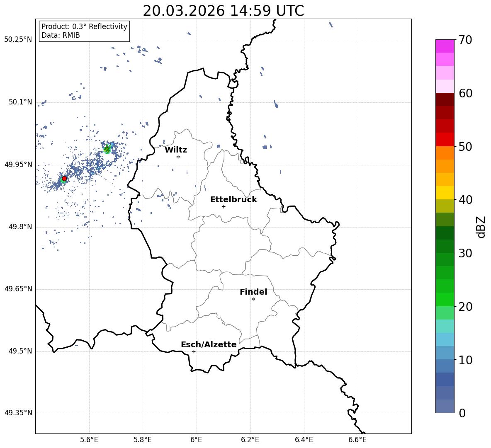Click the 49.5°N latitude label
Viewport: 491px width, 448px height.
click(20, 351)
